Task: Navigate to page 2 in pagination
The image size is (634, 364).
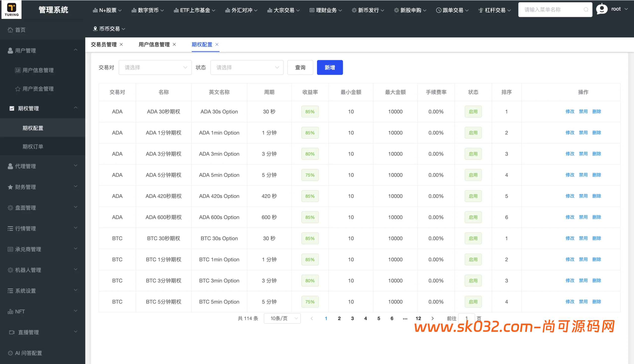Action: tap(339, 318)
